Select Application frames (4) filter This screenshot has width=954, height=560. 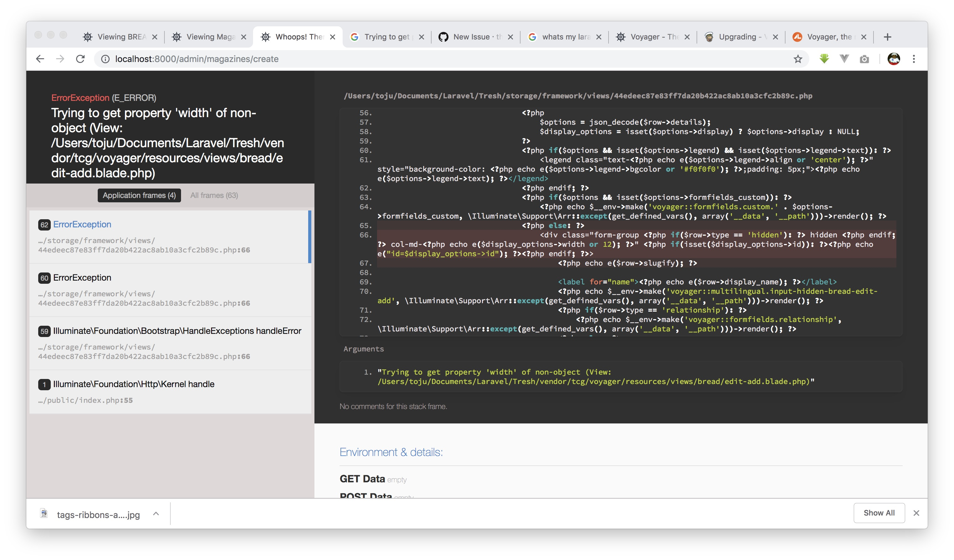pyautogui.click(x=139, y=195)
